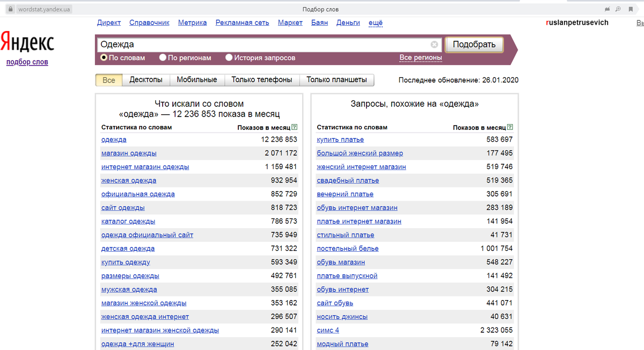Click help icon beside left 'Показов в месяц'
The height and width of the screenshot is (350, 644).
295,127
